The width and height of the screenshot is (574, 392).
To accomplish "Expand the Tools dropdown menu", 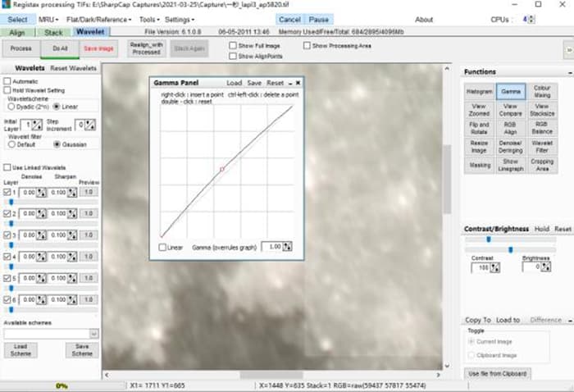I will (x=148, y=19).
